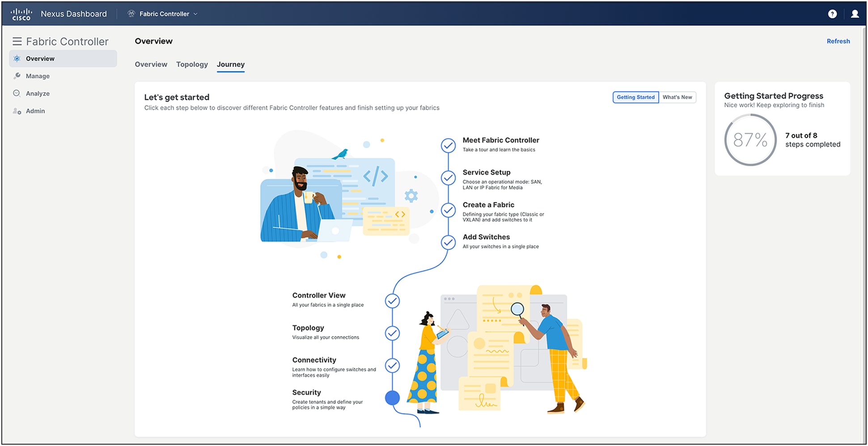Click the incomplete Security step blue dot
Viewport: 868px width, 446px height.
tap(392, 398)
